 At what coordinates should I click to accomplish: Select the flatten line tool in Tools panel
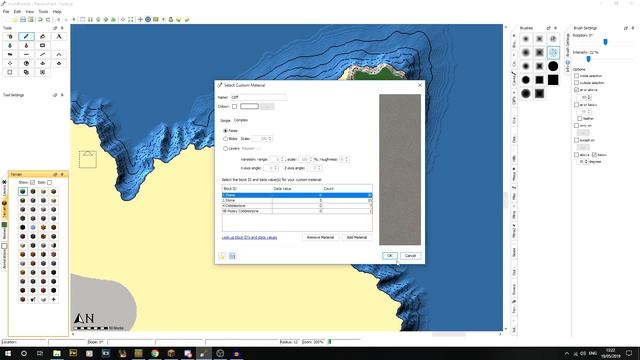coord(26,54)
